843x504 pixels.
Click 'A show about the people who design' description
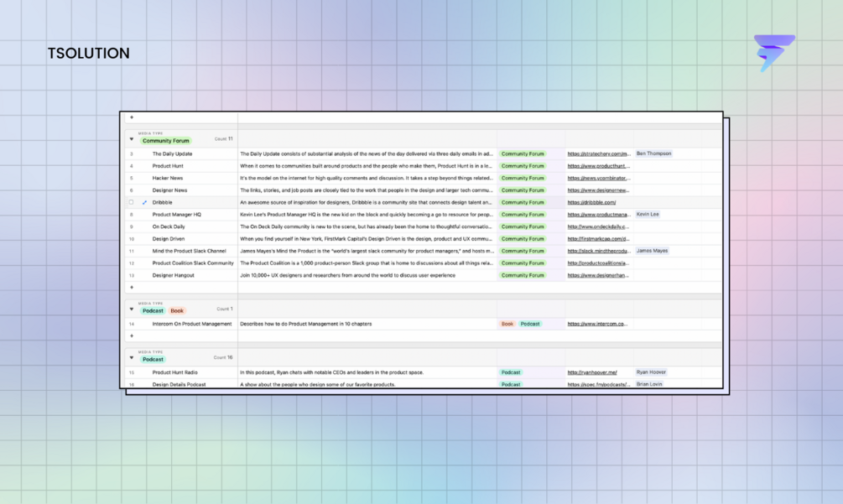point(318,385)
